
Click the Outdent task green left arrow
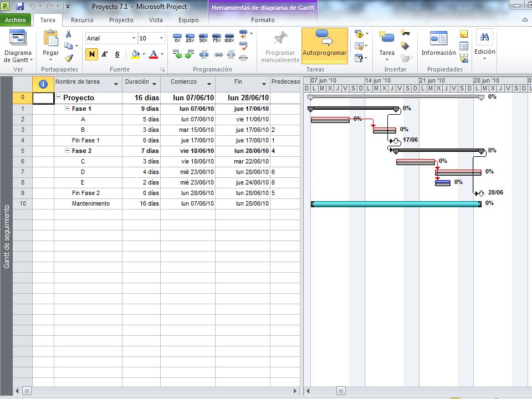pos(177,54)
